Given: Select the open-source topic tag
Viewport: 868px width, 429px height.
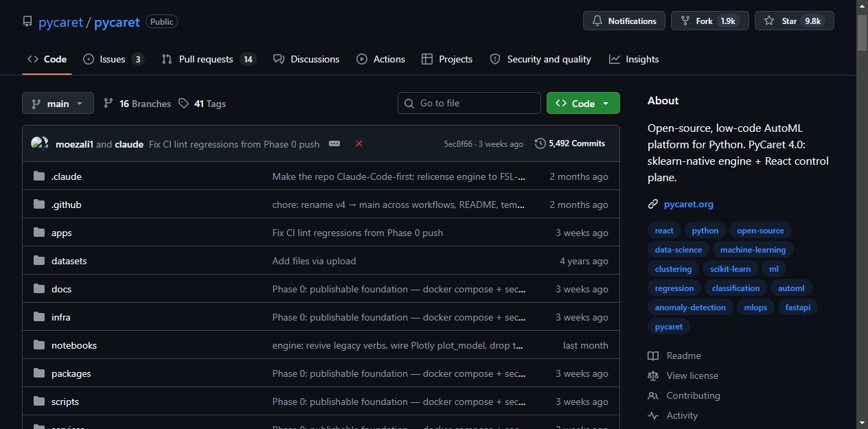Looking at the screenshot, I should pos(760,231).
